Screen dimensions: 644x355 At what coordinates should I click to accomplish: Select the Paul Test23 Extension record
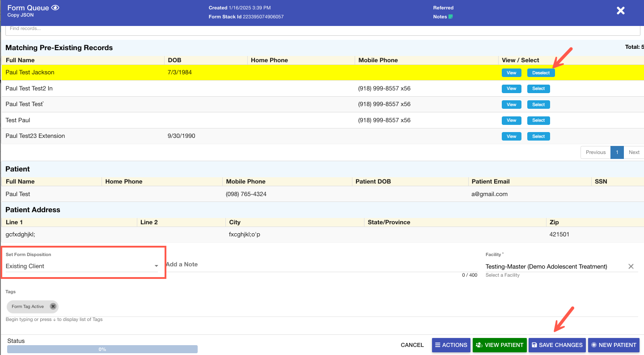538,137
